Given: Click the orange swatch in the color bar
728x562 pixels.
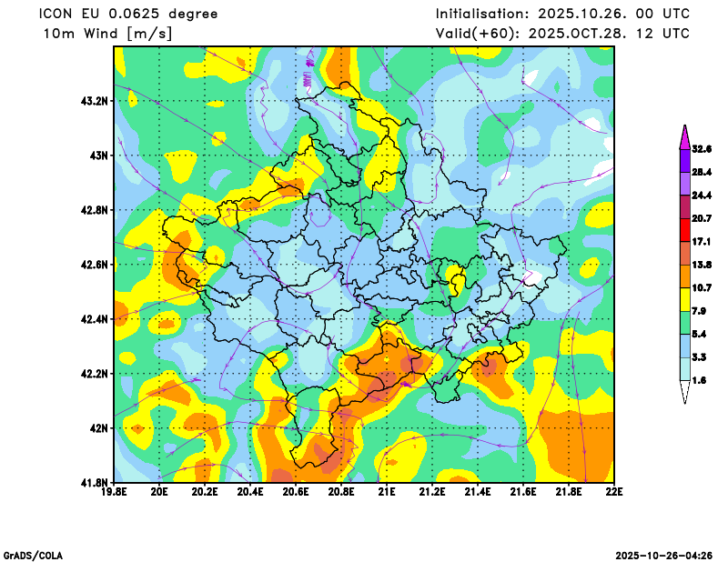Looking at the screenshot, I should [x=683, y=276].
